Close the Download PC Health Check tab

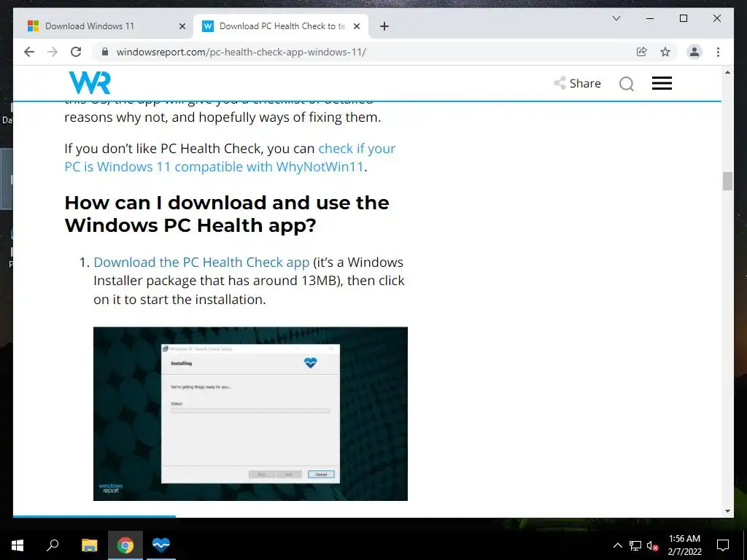point(356,27)
